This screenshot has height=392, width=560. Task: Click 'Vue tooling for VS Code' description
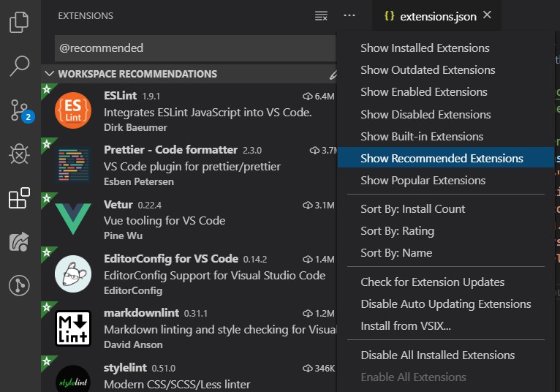(164, 221)
